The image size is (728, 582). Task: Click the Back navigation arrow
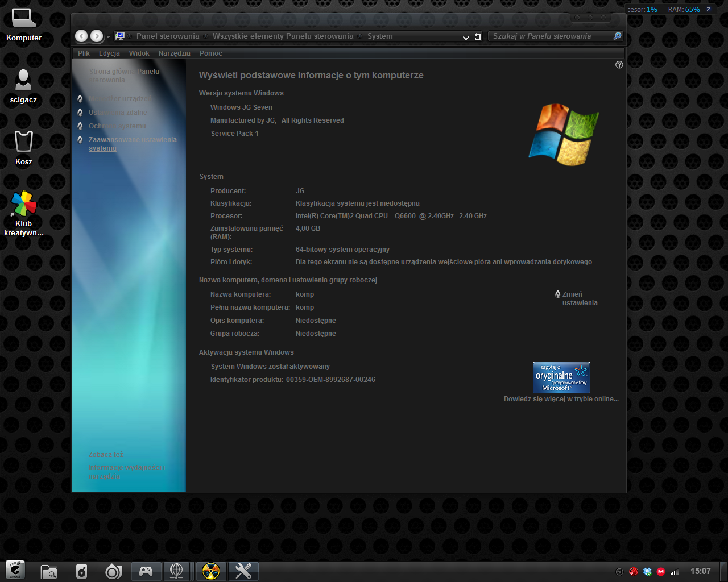click(82, 36)
